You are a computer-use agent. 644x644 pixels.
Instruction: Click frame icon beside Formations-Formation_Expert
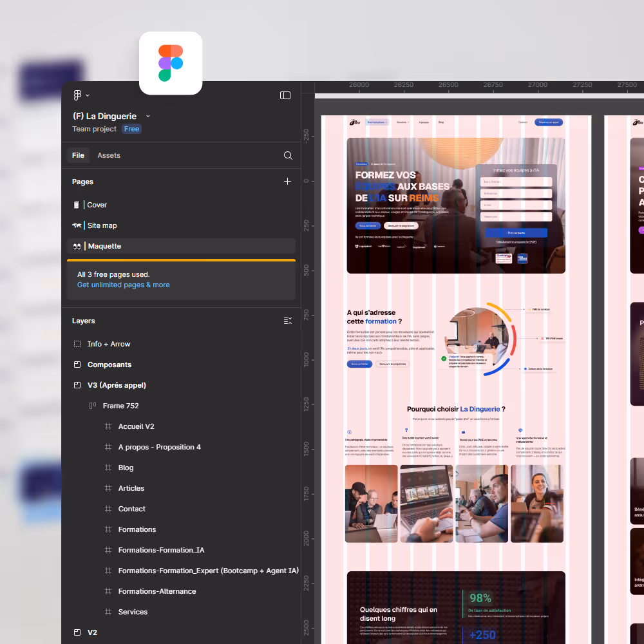click(108, 571)
